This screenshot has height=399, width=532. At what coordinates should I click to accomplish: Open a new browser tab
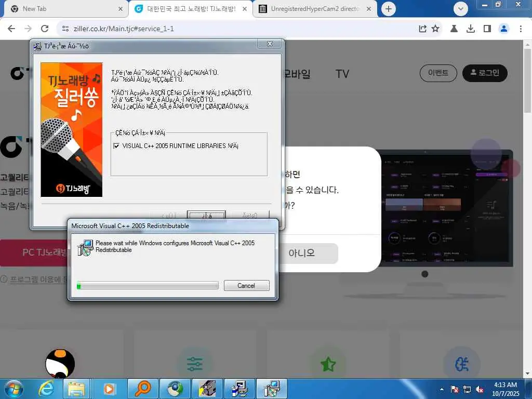(389, 9)
